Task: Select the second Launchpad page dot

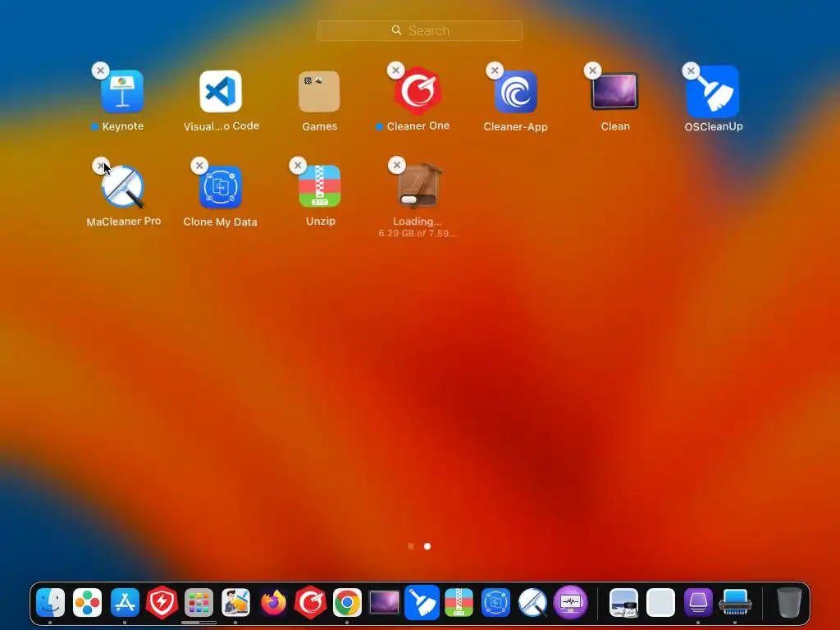Action: 427,546
